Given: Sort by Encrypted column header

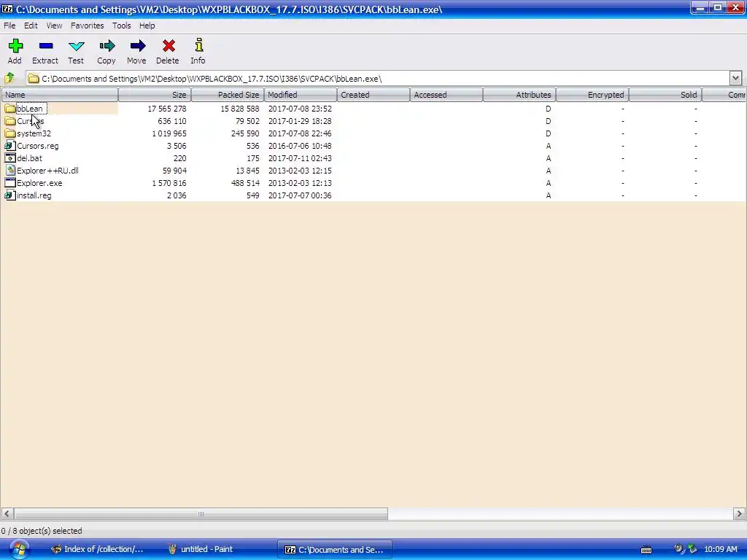Looking at the screenshot, I should click(592, 95).
